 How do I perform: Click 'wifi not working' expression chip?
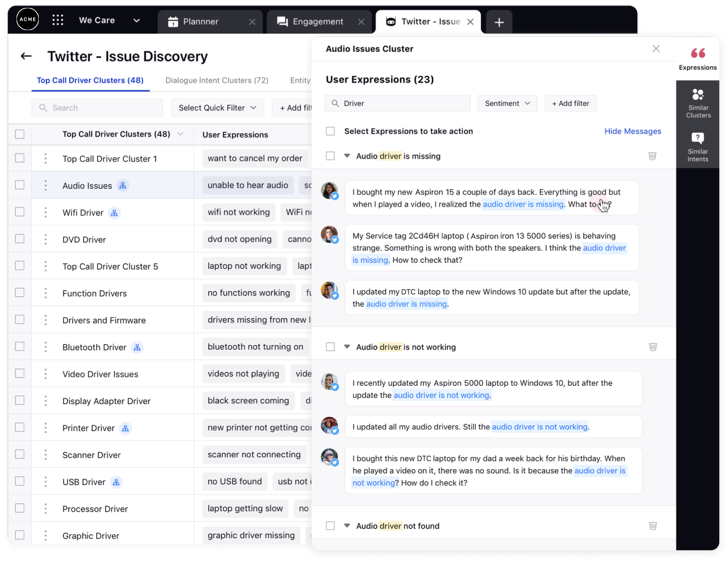(x=239, y=212)
